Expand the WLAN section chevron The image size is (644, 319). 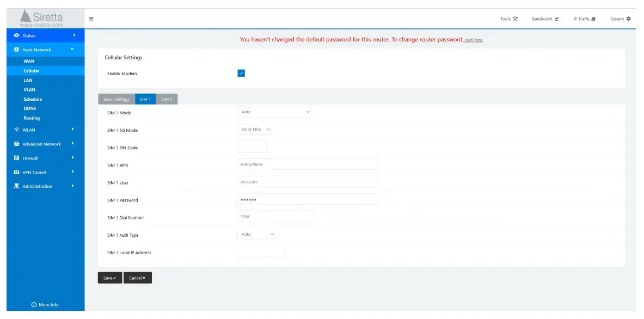[x=72, y=130]
